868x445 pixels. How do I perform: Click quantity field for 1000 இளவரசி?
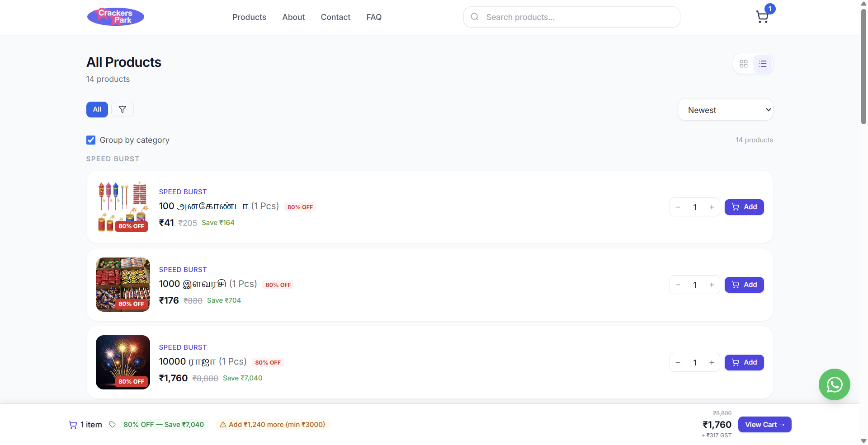click(695, 285)
